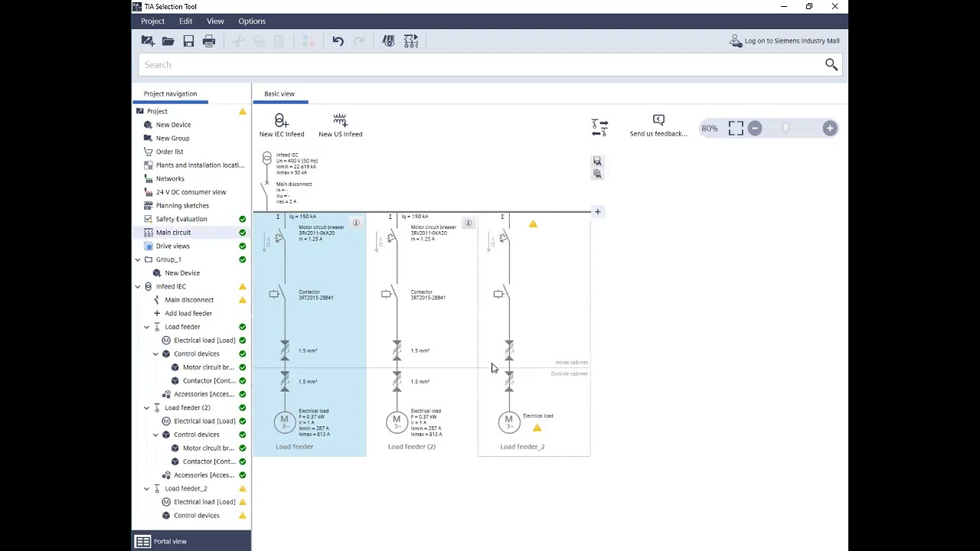Open an existing project file
Image resolution: width=980 pixels, height=551 pixels.
(168, 41)
